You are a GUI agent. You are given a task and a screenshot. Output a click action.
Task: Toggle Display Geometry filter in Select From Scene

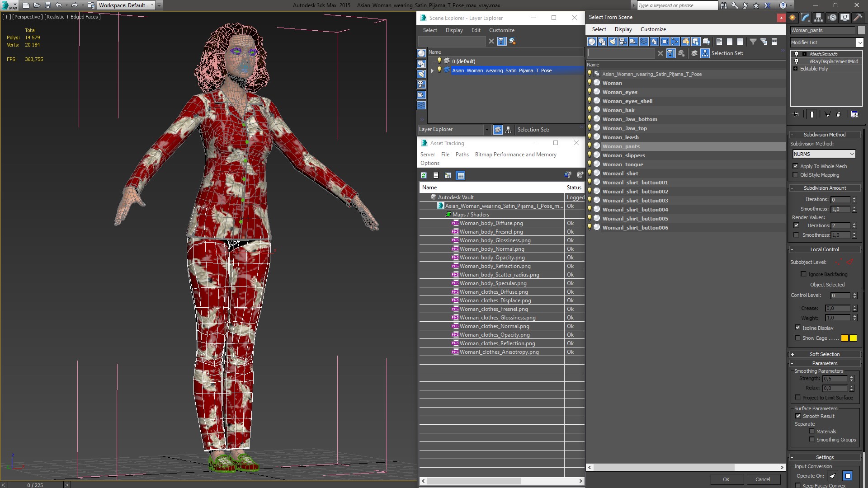coord(592,42)
